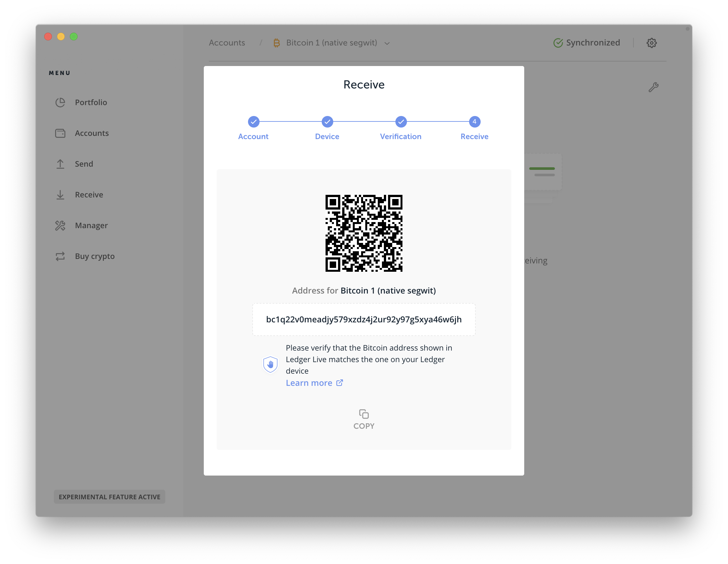Click the shield hand security icon
The width and height of the screenshot is (728, 564).
click(x=270, y=364)
